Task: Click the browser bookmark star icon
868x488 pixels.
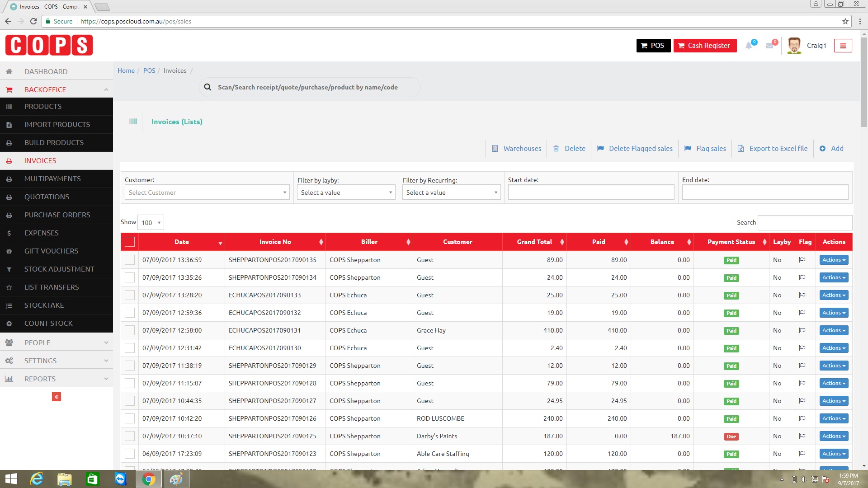Action: (x=845, y=21)
